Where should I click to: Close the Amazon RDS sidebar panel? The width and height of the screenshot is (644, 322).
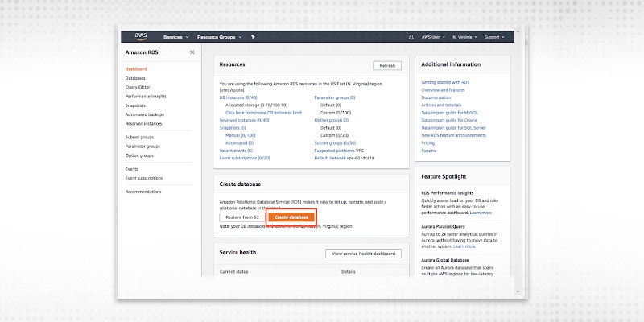tap(192, 52)
